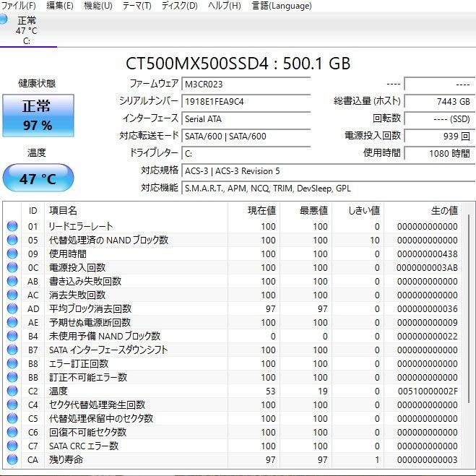Click the status icon for C5 代替処理保留中のセクタ数
This screenshot has width=476, height=476.
point(12,418)
